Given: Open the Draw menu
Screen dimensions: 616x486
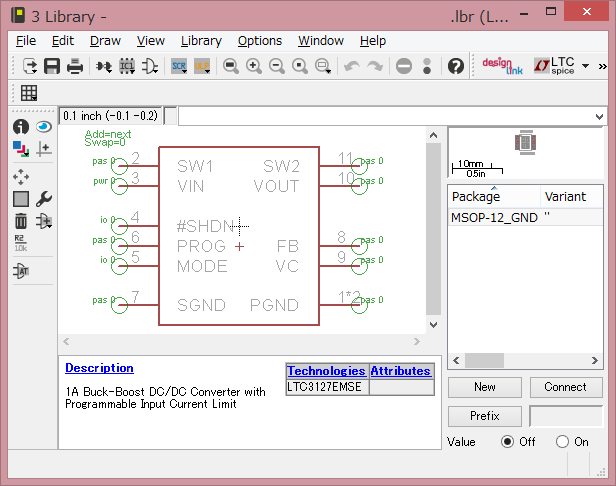Looking at the screenshot, I should (x=105, y=41).
